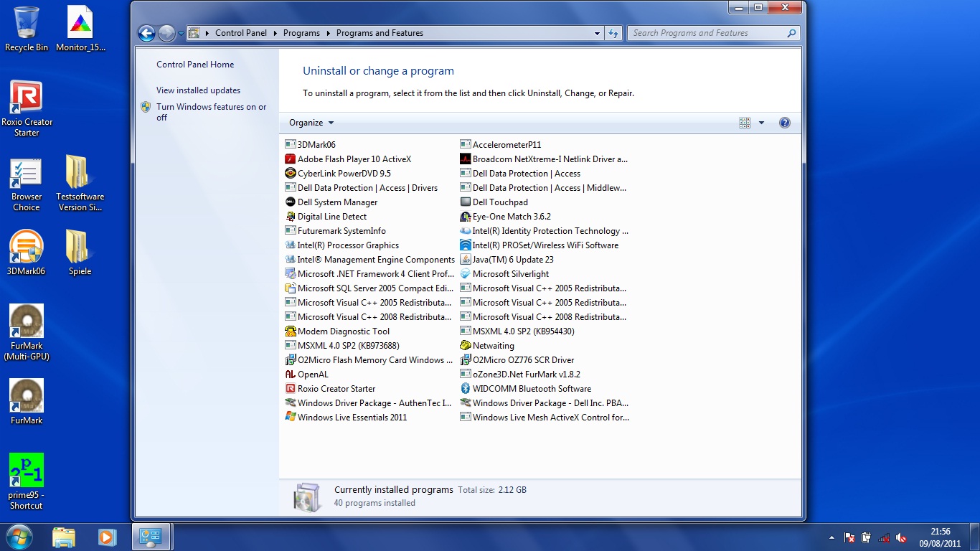The height and width of the screenshot is (551, 980).
Task: Open Windows Media Player from the taskbar
Action: (x=107, y=537)
